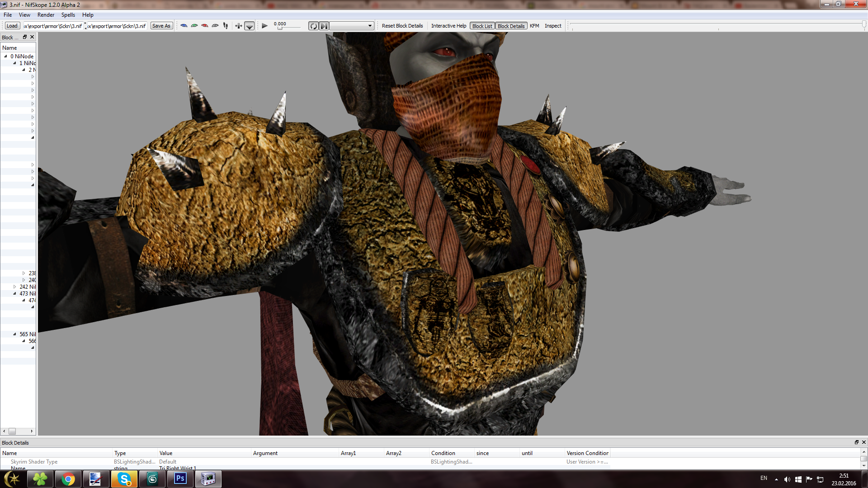Click the Type column header

[x=135, y=453]
